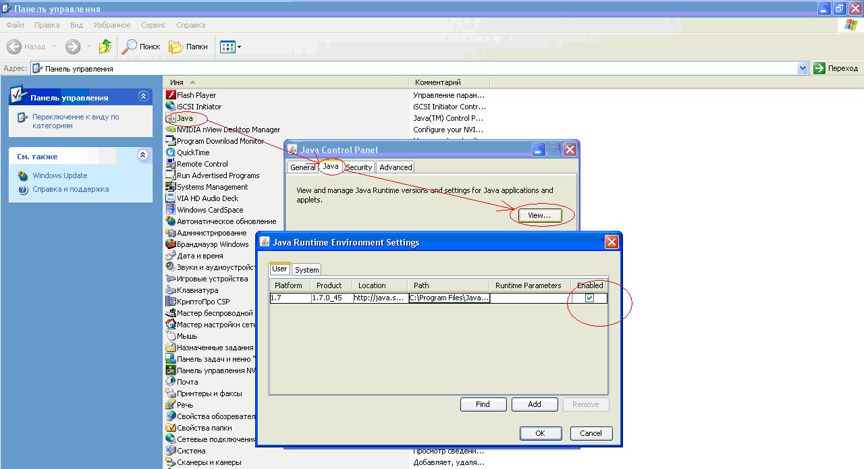Switch to Advanced tab in Java Control Panel
The width and height of the screenshot is (868, 469).
pyautogui.click(x=395, y=167)
